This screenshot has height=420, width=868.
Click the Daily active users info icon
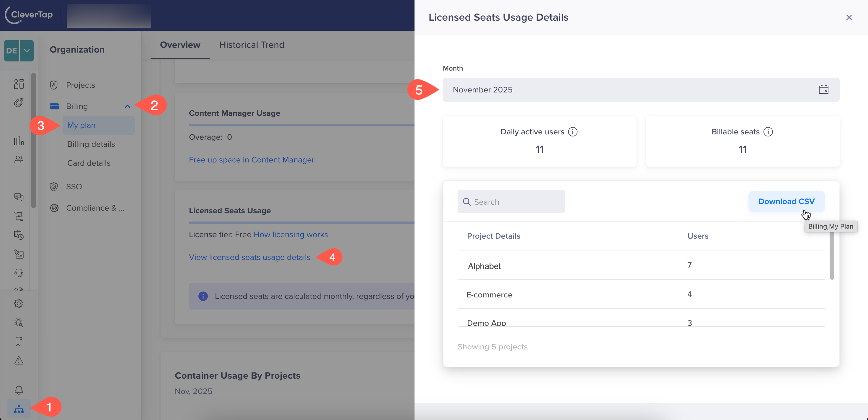(573, 132)
